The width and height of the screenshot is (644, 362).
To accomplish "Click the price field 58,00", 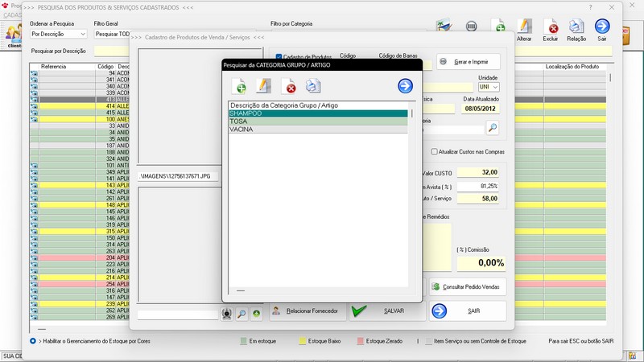I will pos(477,199).
